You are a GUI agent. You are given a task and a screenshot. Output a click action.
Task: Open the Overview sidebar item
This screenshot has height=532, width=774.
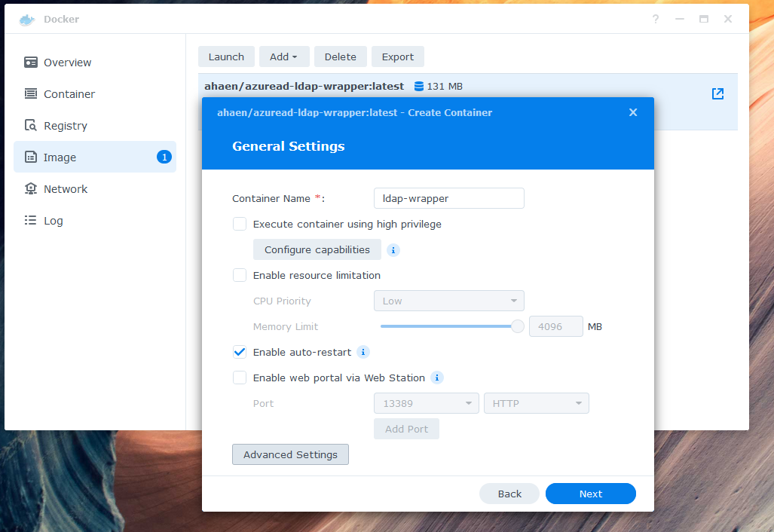(x=95, y=63)
